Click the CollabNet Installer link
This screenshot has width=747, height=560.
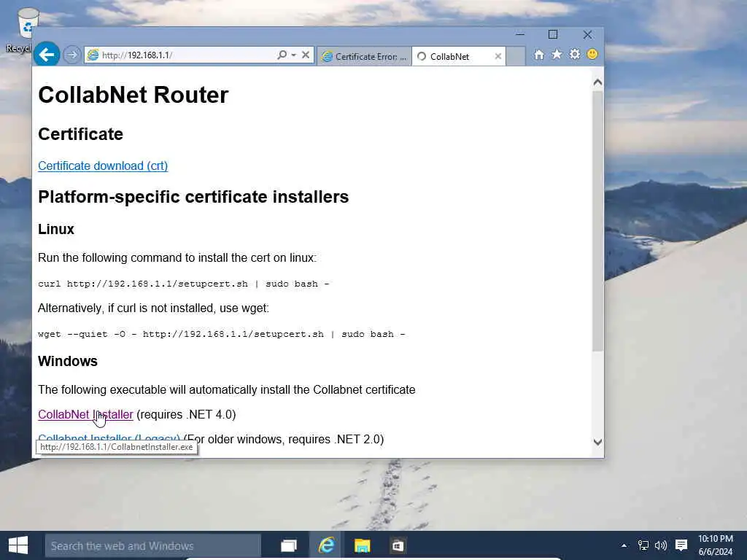pyautogui.click(x=86, y=414)
